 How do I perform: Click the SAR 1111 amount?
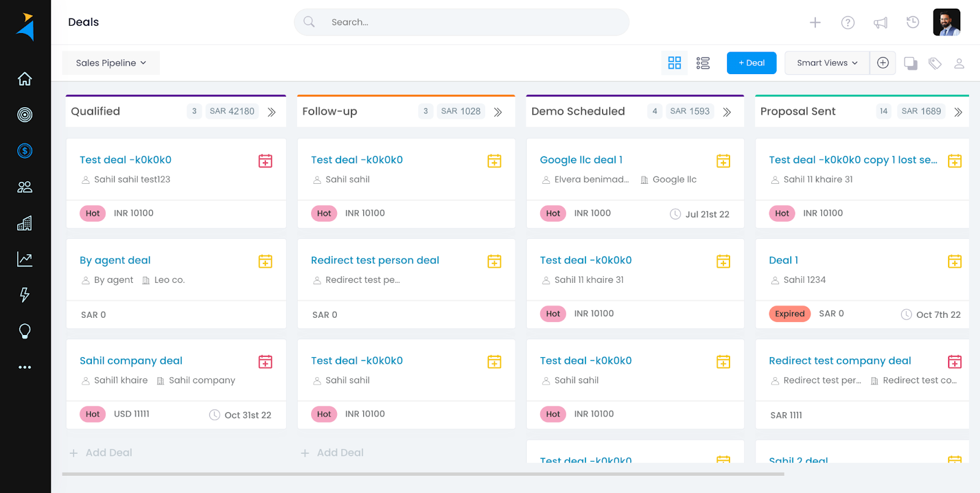coord(786,415)
